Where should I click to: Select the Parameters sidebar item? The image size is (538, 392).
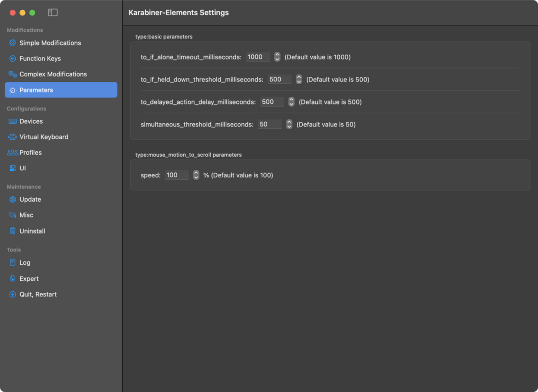(x=61, y=90)
